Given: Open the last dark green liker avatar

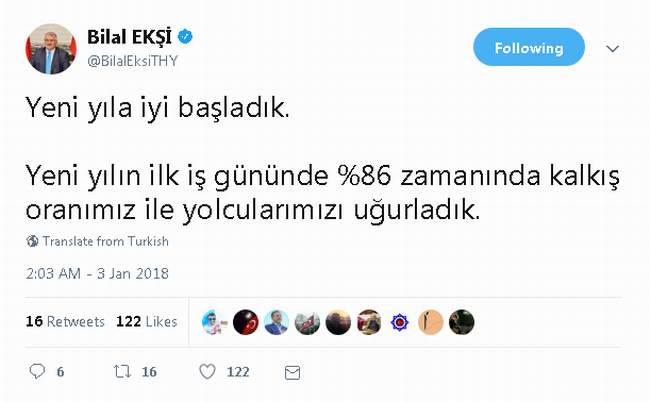Looking at the screenshot, I should click(461, 322).
